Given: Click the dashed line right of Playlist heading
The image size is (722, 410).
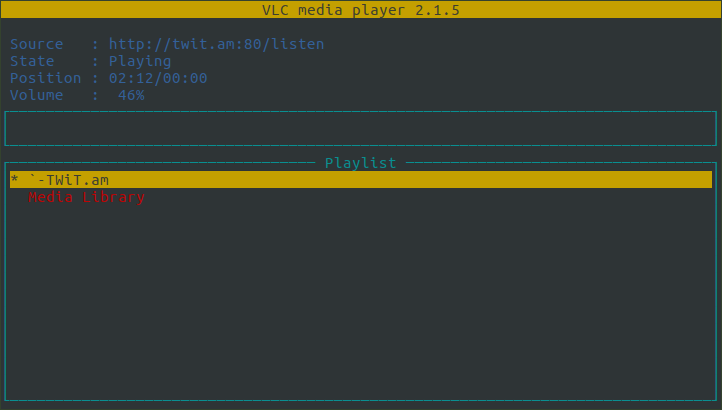Looking at the screenshot, I should coord(560,163).
